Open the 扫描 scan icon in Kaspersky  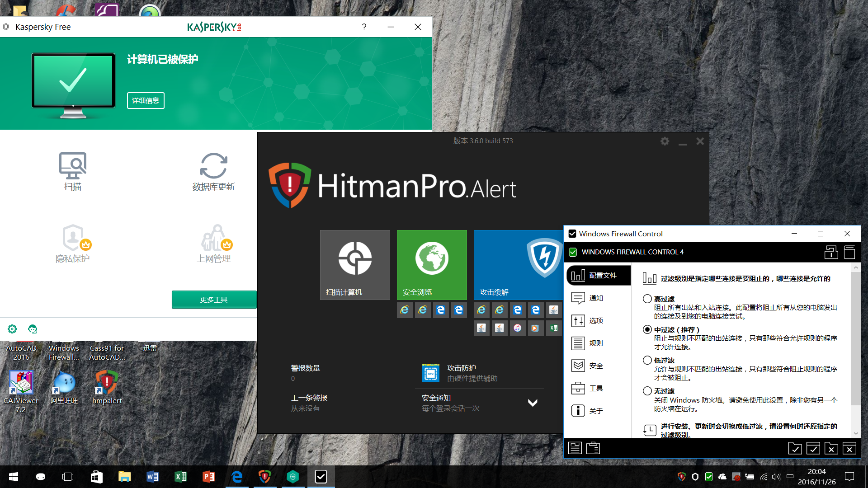click(72, 172)
